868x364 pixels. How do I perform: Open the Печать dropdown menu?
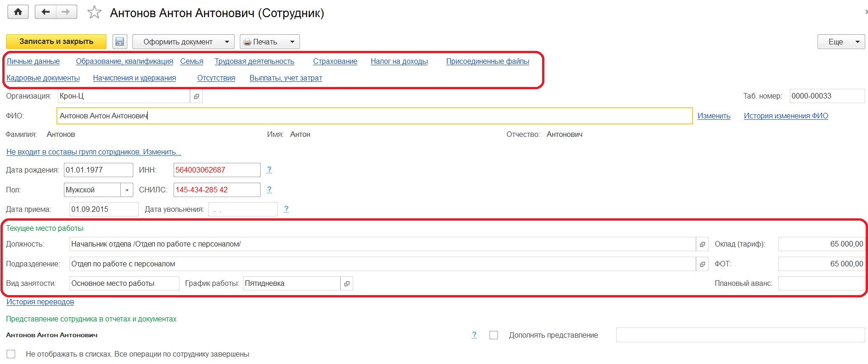269,42
